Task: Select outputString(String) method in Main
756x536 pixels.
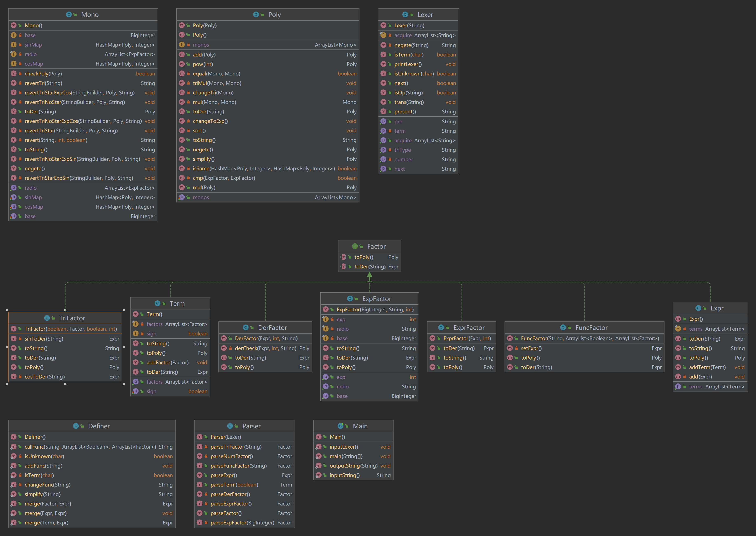Action: click(353, 466)
